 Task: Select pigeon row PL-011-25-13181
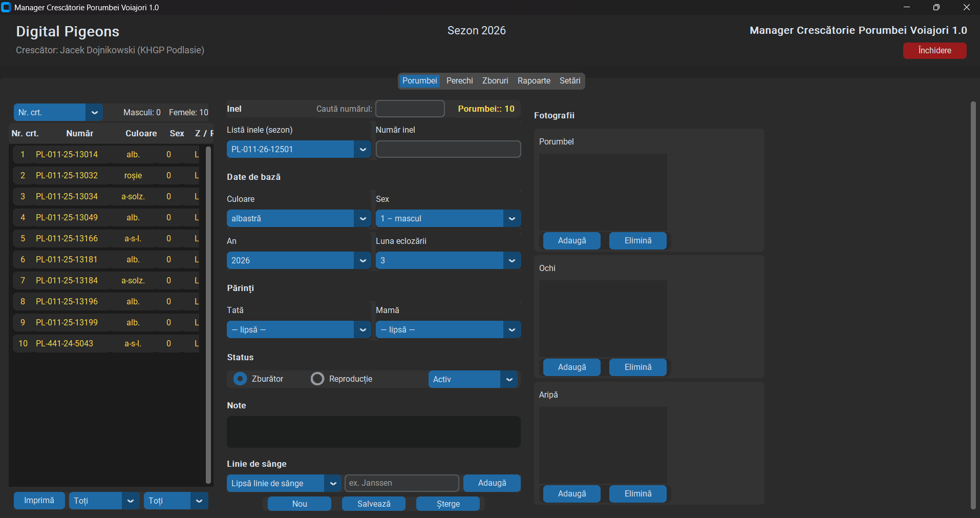(106, 259)
